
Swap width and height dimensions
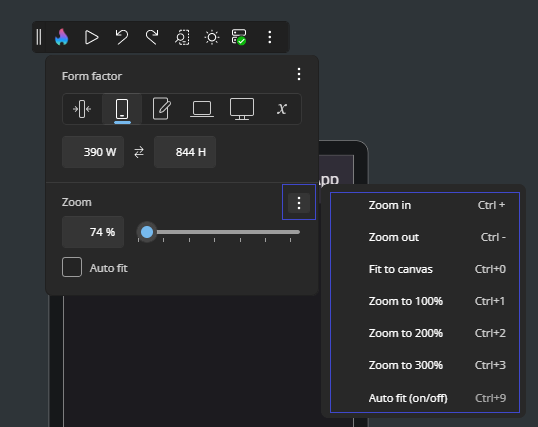(x=139, y=152)
